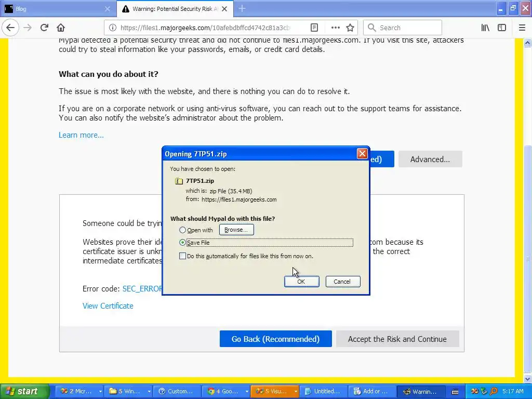The height and width of the screenshot is (399, 532).
Task: Click the Advanced... button
Action: 430,159
